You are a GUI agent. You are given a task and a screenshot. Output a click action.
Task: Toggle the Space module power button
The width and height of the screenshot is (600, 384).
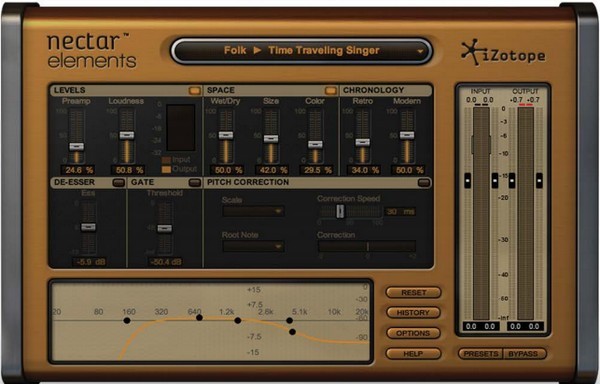click(x=331, y=91)
